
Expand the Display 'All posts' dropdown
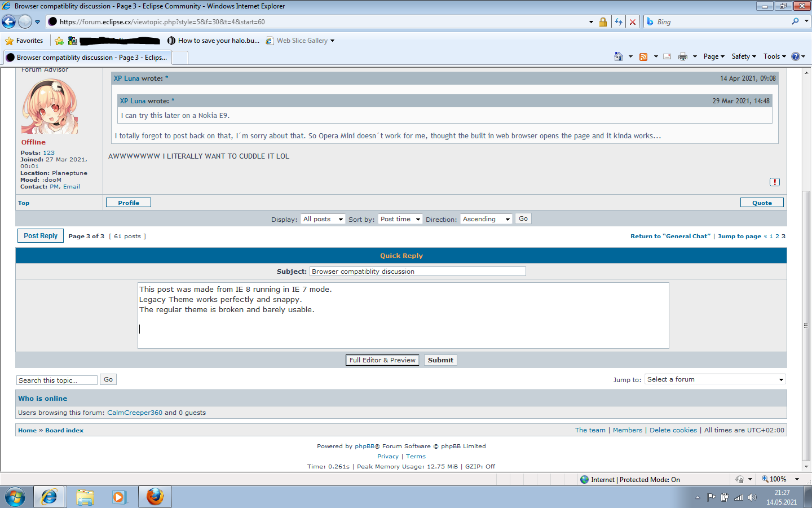323,219
